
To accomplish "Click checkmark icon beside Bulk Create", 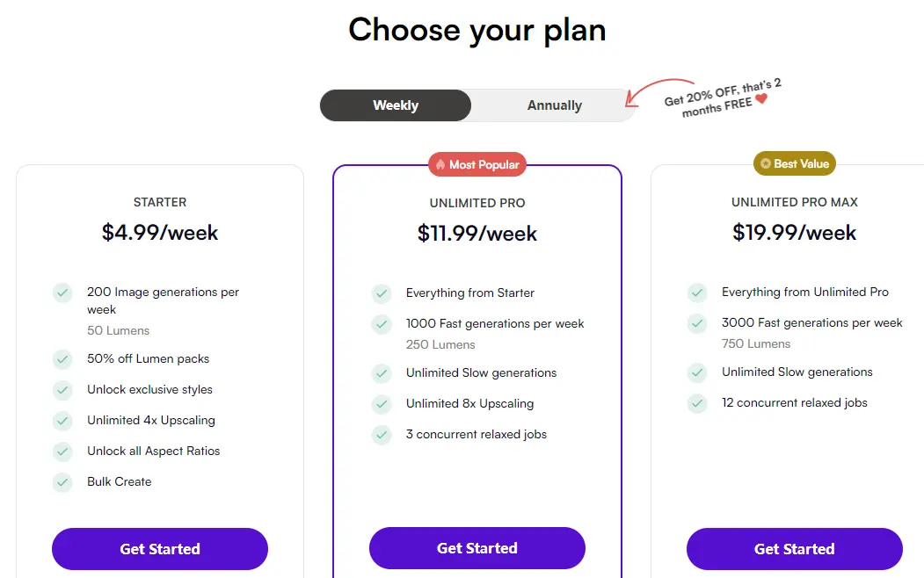I will tap(62, 481).
